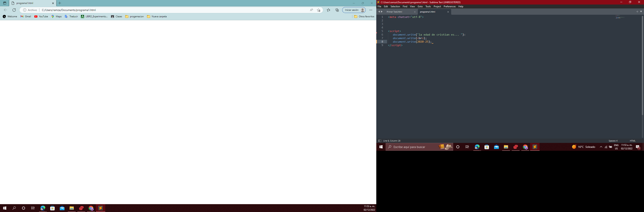Expand the progamacion bookmarks folder
This screenshot has height=212, width=644.
[134, 16]
